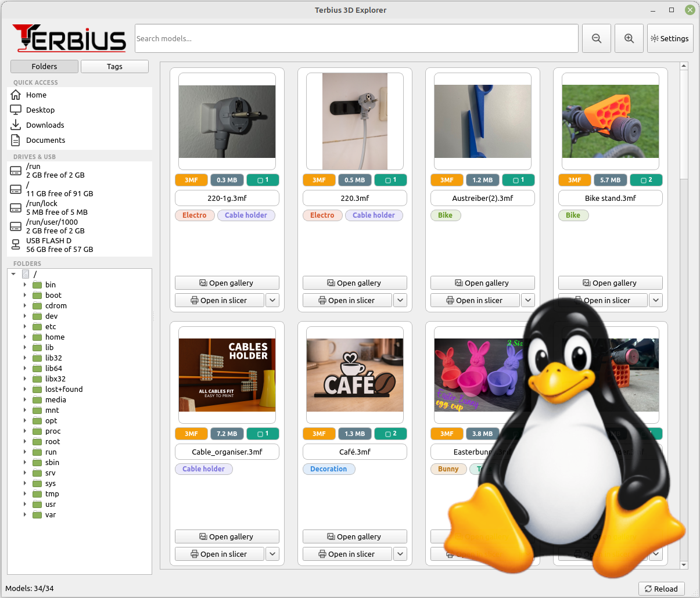Open Settings with the gear button
The image size is (700, 598).
(670, 38)
